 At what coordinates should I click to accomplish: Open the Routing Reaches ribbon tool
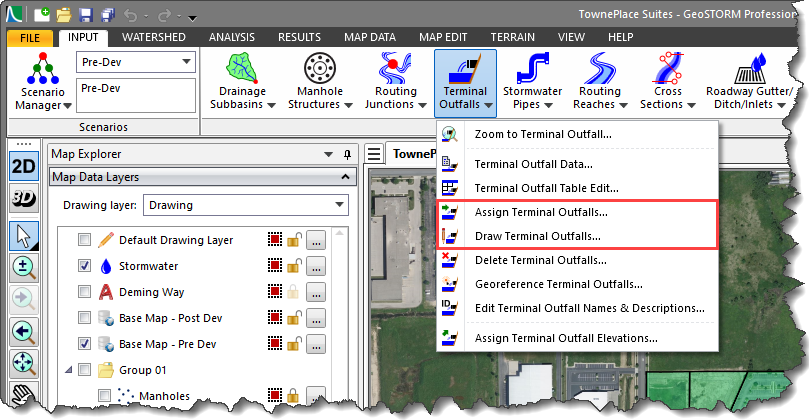point(600,82)
